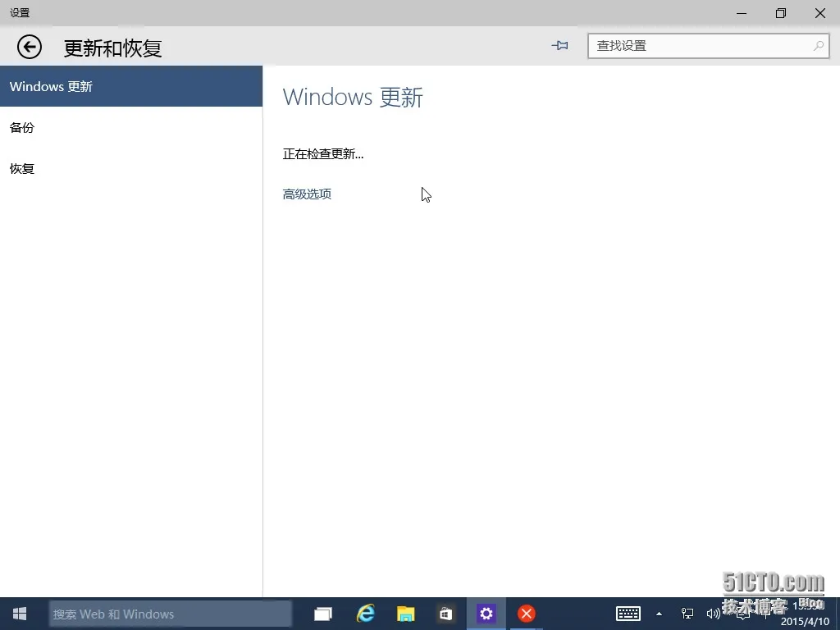
Task: Focus the 搜索 Web 和 Windows taskbar search box
Action: 171,614
